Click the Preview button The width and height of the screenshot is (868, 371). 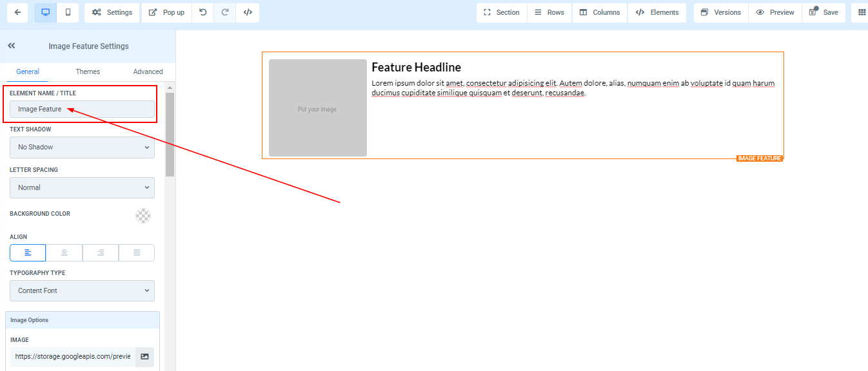point(775,12)
